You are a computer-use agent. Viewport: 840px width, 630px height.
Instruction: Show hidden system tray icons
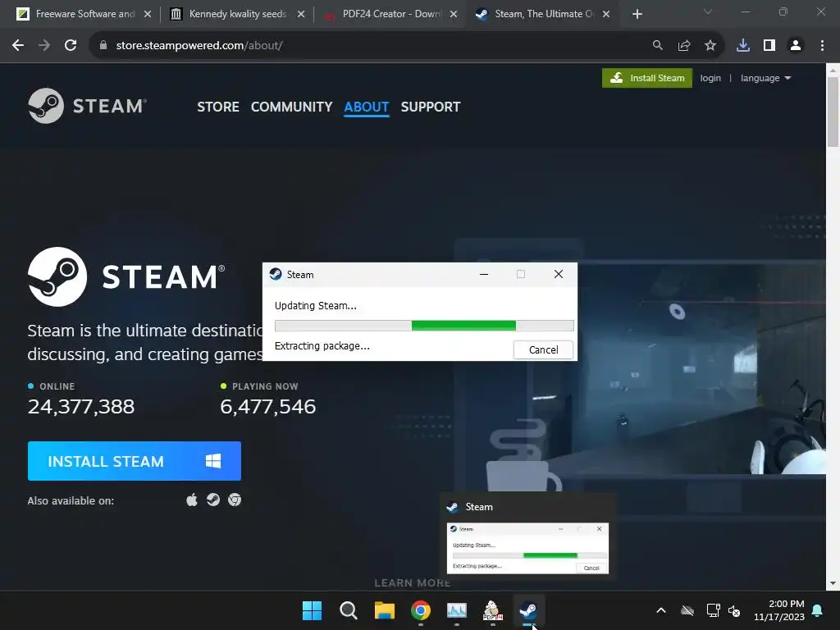click(x=661, y=610)
